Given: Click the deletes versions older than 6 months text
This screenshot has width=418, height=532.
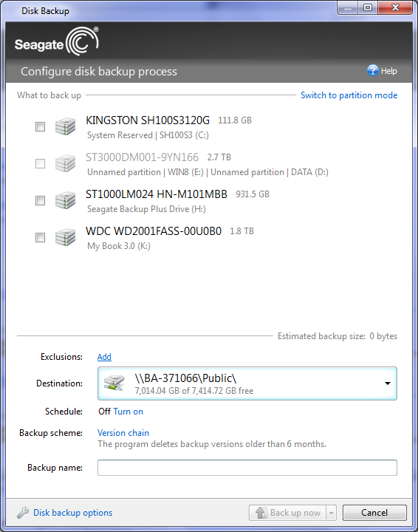Looking at the screenshot, I should tap(212, 444).
